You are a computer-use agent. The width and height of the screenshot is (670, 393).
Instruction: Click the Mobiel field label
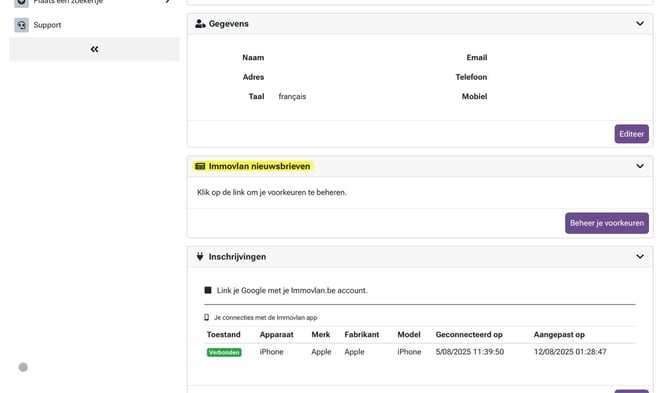tap(474, 97)
